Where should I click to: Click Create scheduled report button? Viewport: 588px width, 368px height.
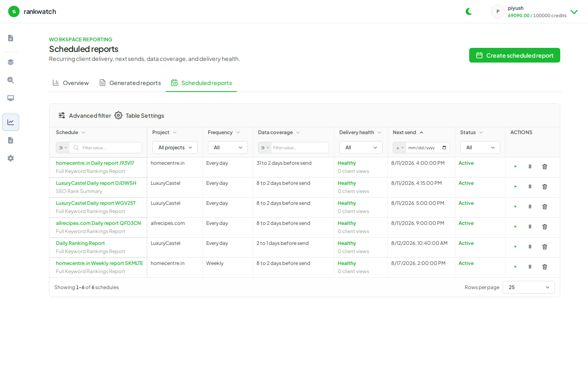coord(514,55)
